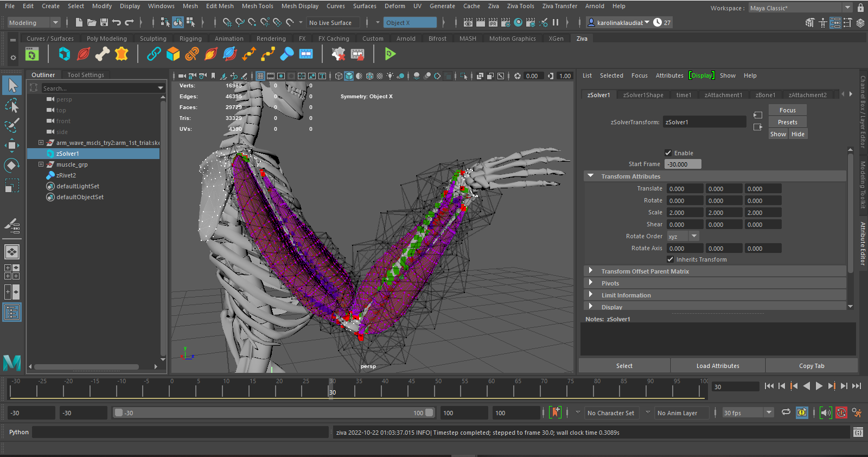Open the shelf settings gear icon
The width and height of the screenshot is (868, 457).
[x=13, y=57]
